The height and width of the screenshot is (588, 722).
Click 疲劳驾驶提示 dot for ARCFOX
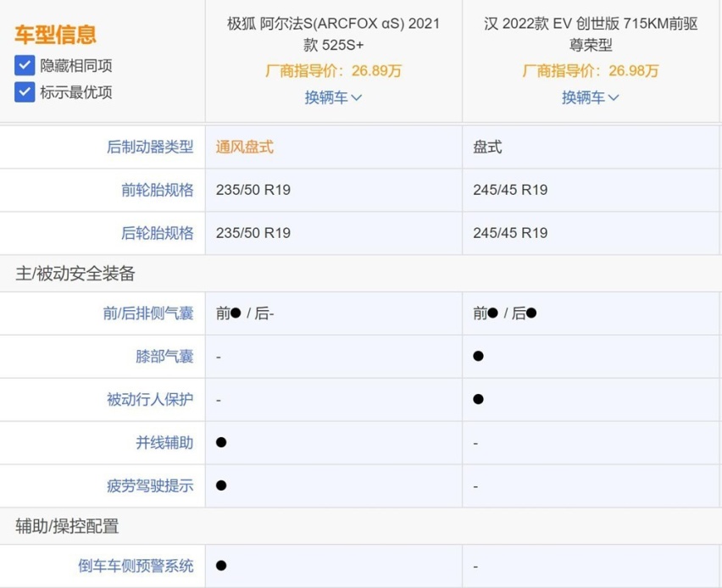(x=221, y=485)
